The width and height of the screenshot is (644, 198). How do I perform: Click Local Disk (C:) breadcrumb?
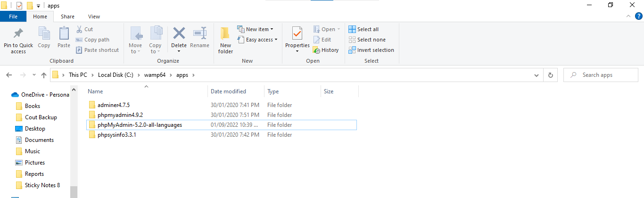click(116, 75)
